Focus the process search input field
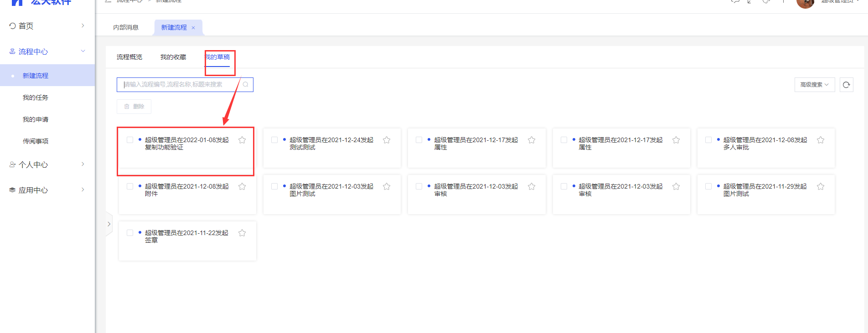The height and width of the screenshot is (333, 868). [185, 84]
